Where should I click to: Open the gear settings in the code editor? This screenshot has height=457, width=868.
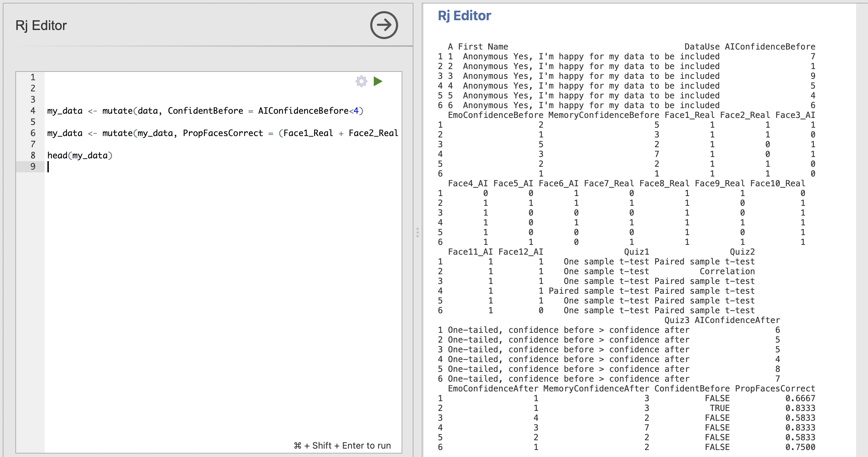pyautogui.click(x=361, y=81)
